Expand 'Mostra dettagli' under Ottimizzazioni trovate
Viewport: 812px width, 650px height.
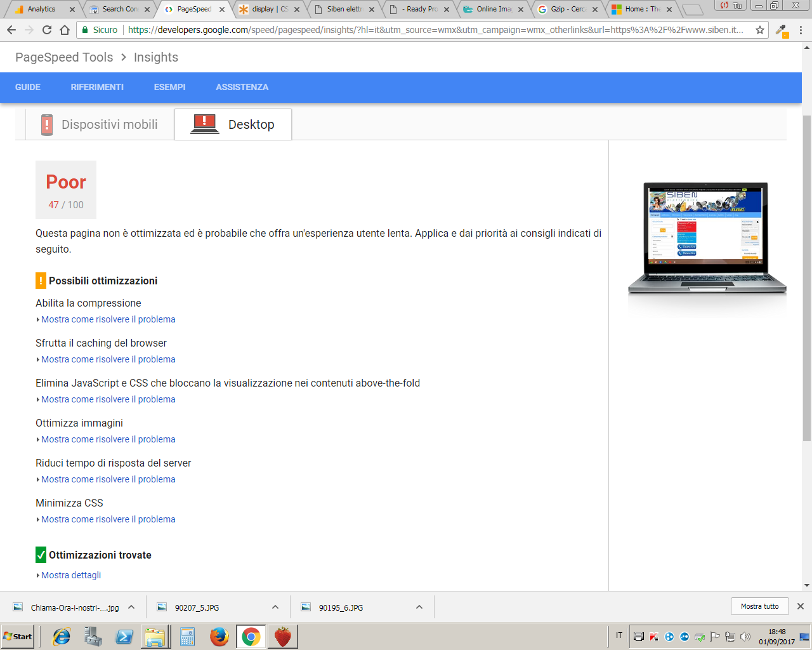(70, 575)
